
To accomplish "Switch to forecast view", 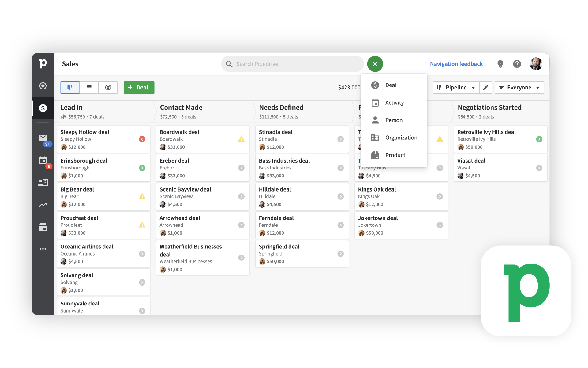I will [x=108, y=88].
